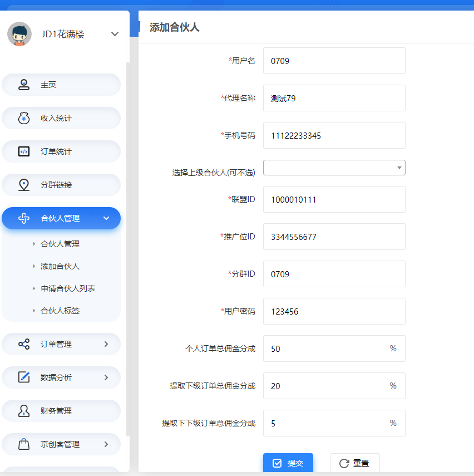The height and width of the screenshot is (476, 474).
Task: Click the JD1花满楼 username text
Action: (63, 35)
